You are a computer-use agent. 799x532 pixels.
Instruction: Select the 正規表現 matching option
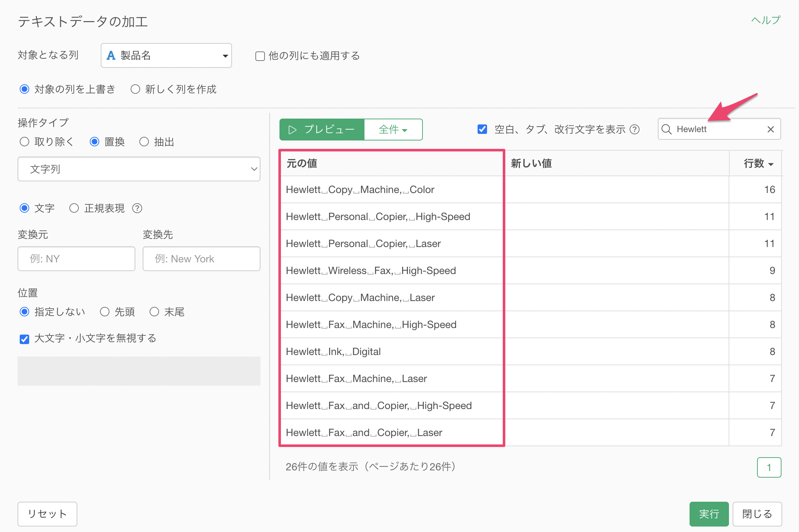click(74, 208)
